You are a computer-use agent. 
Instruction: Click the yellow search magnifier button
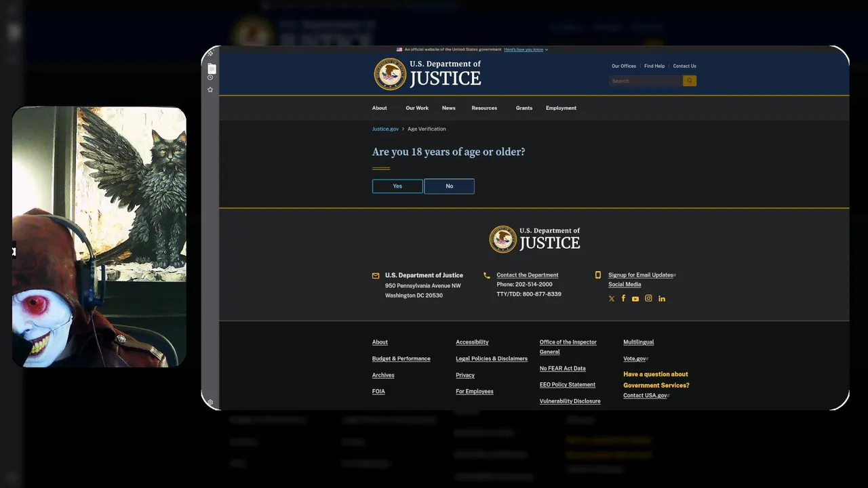690,81
